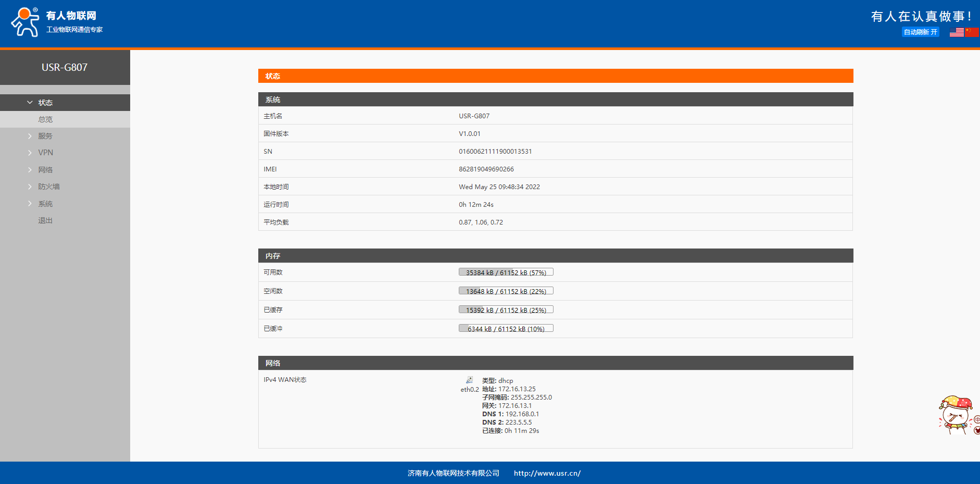Collapse the 状态 sidebar section
The height and width of the screenshot is (484, 980).
pos(45,103)
